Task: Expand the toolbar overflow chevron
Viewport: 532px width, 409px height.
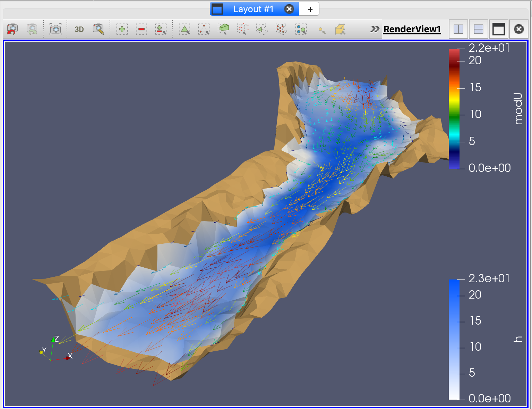Action: point(375,29)
